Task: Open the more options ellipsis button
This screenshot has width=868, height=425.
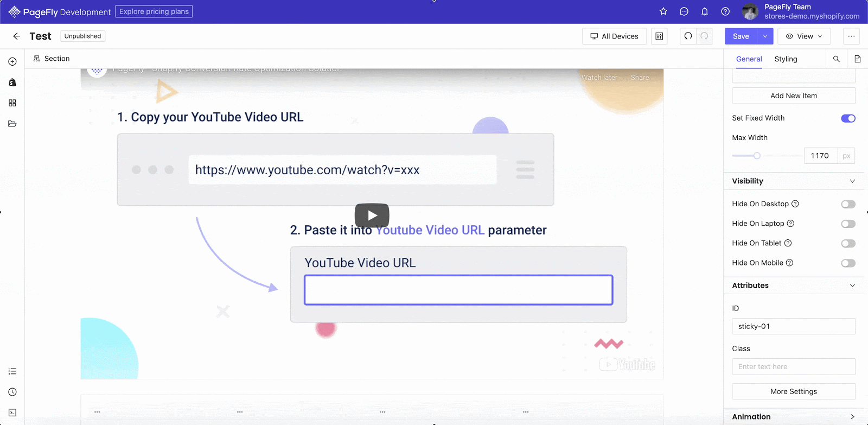Action: 851,36
